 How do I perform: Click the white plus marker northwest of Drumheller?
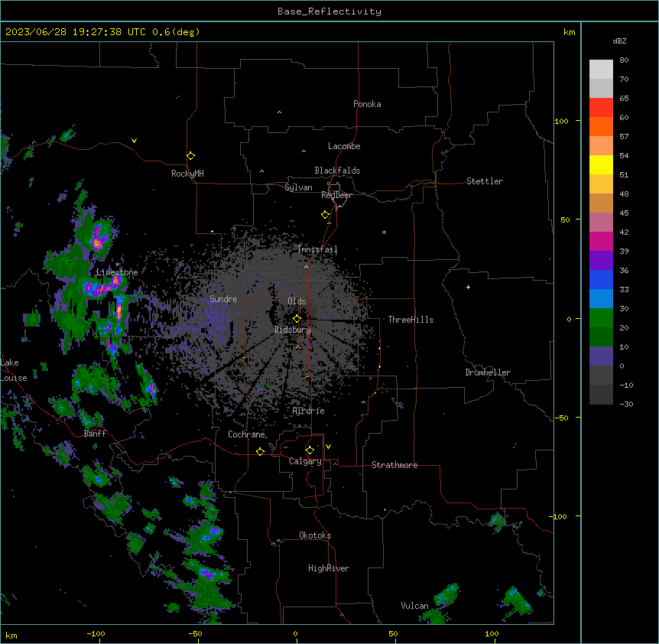pyautogui.click(x=468, y=287)
